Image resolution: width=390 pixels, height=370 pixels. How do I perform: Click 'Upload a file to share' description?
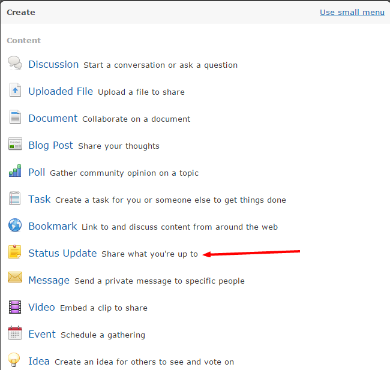click(x=141, y=92)
